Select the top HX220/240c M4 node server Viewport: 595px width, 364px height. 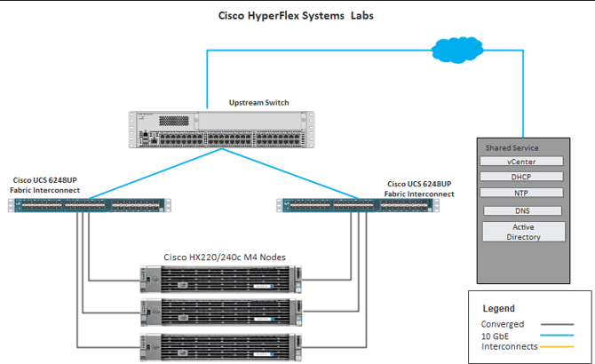pyautogui.click(x=221, y=280)
